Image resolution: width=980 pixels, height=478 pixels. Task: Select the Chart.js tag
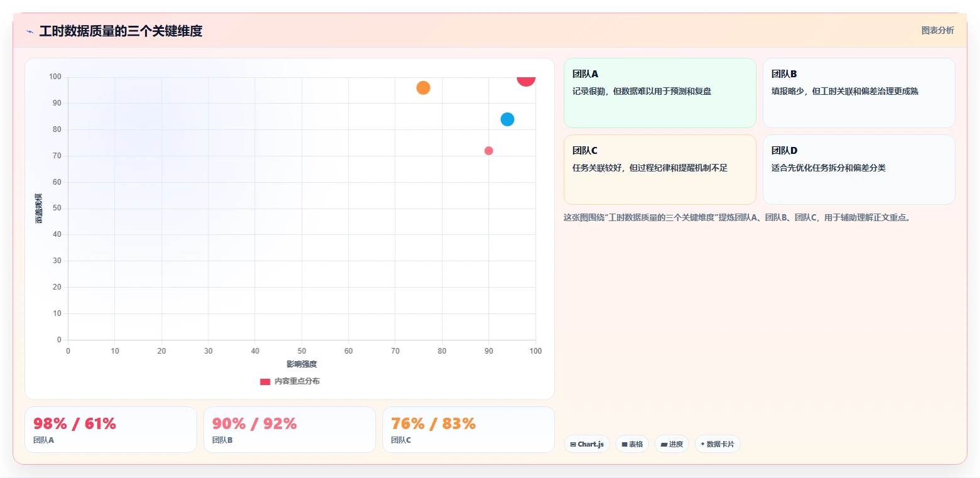pos(587,444)
